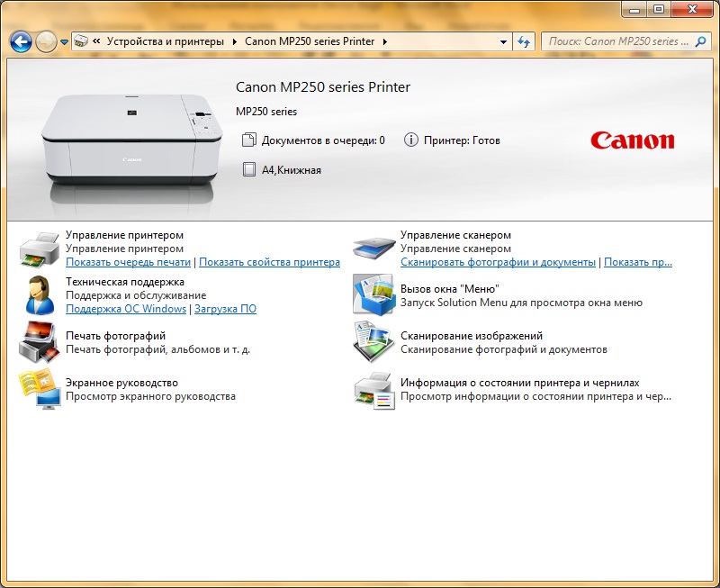Click the info icon beside Принтер: Готов
This screenshot has width=720, height=588.
click(411, 140)
